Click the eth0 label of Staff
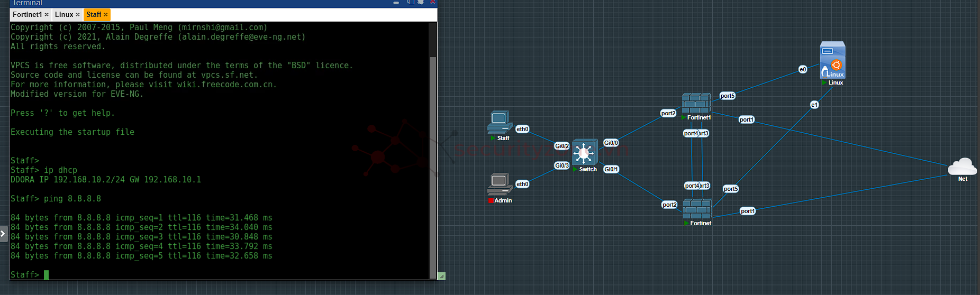The width and height of the screenshot is (980, 295). click(522, 129)
